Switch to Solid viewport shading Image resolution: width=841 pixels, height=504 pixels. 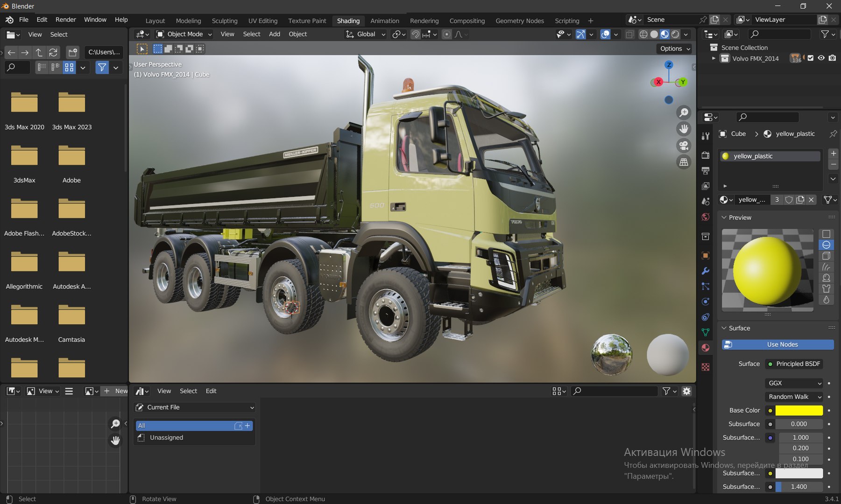[654, 34]
